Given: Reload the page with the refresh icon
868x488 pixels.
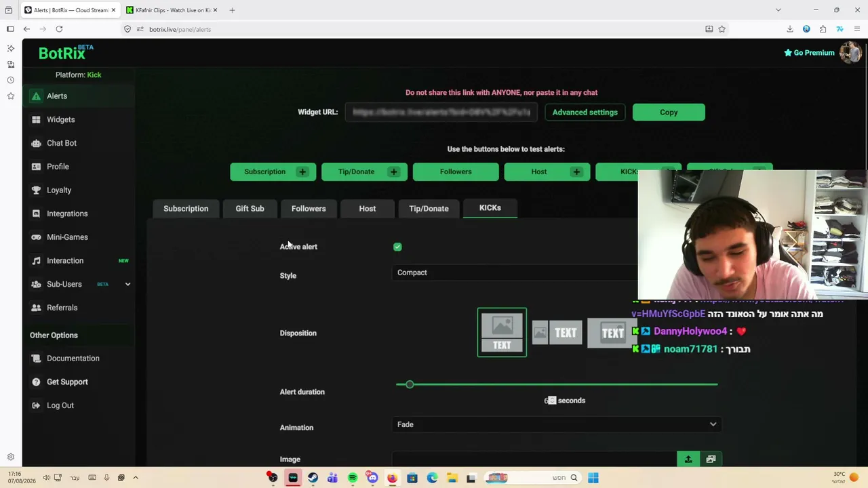Looking at the screenshot, I should click(59, 29).
